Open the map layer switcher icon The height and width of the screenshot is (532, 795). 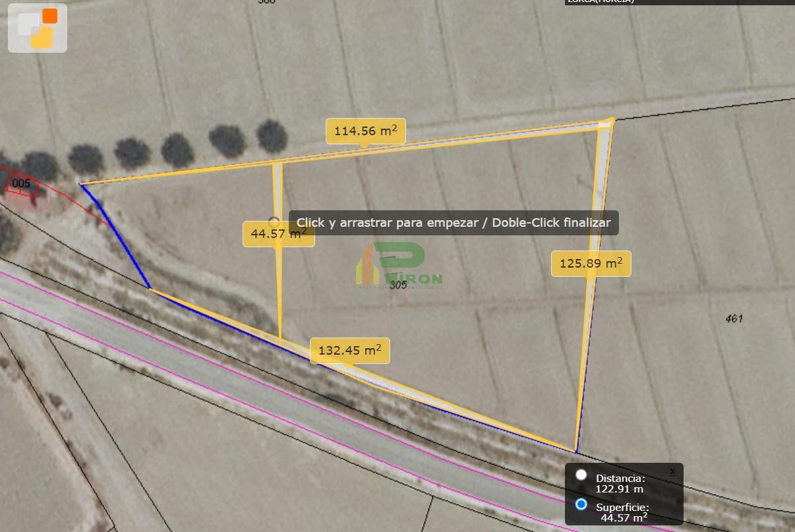click(38, 28)
